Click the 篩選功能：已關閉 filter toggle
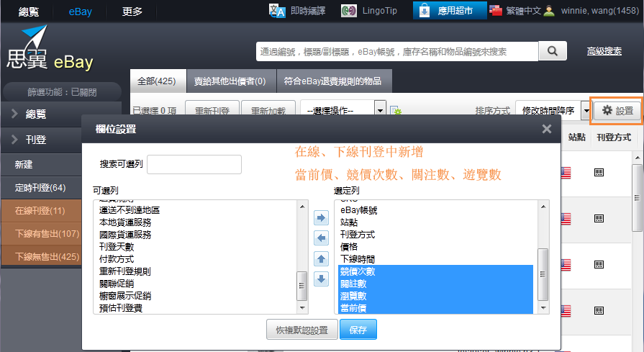The width and height of the screenshot is (644, 352). coord(62,91)
